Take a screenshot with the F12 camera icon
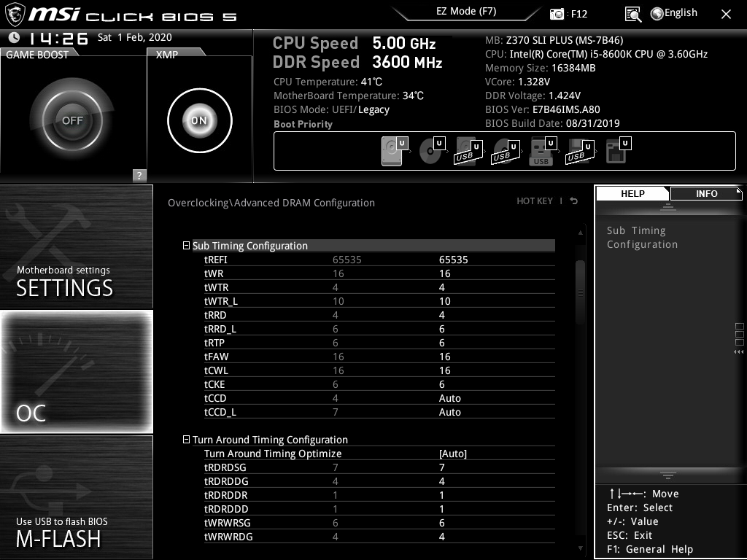The height and width of the screenshot is (560, 747). tap(557, 15)
